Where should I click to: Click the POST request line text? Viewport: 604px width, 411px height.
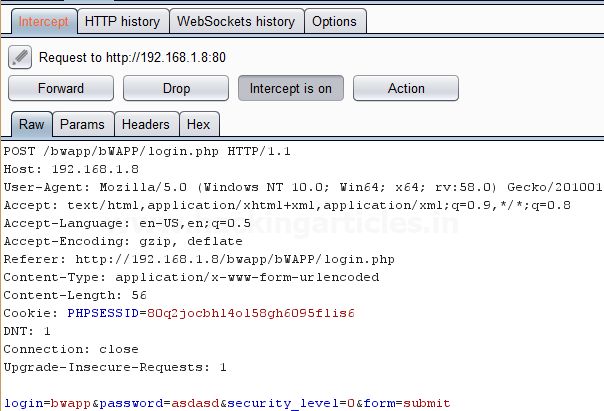pos(147,151)
